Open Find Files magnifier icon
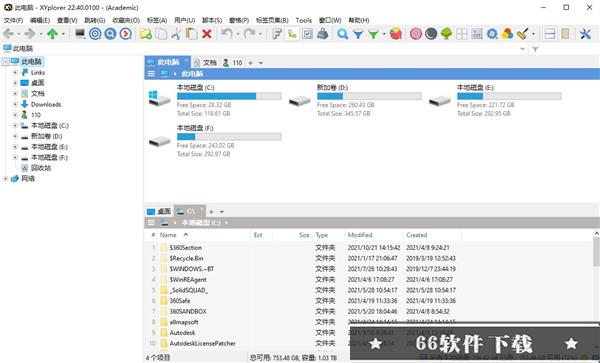Viewport: 600px width, 363px height. tap(342, 34)
